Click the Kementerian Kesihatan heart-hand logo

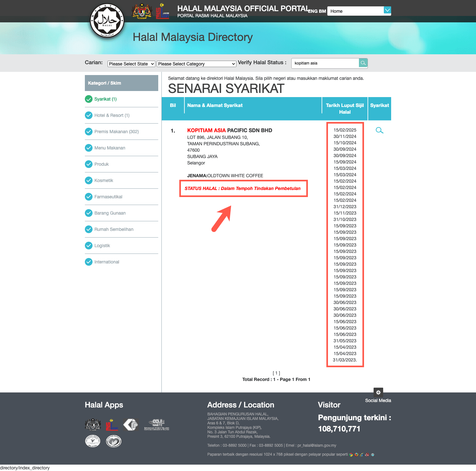tap(114, 441)
